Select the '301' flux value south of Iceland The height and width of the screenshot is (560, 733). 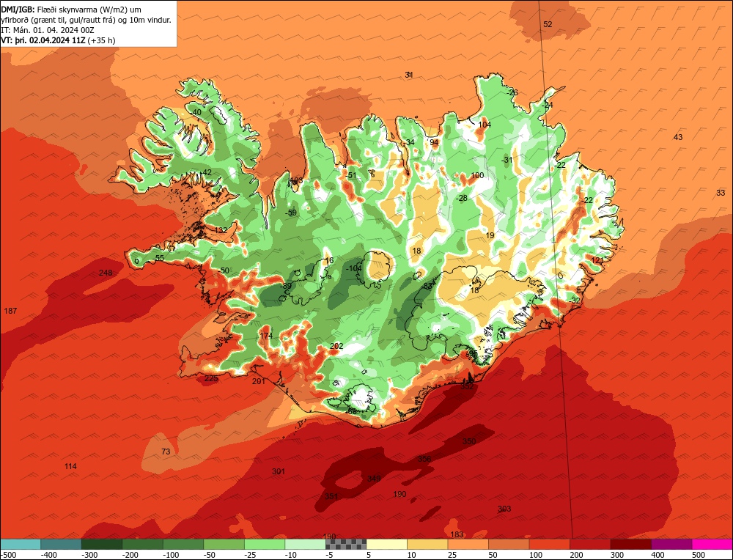[278, 471]
